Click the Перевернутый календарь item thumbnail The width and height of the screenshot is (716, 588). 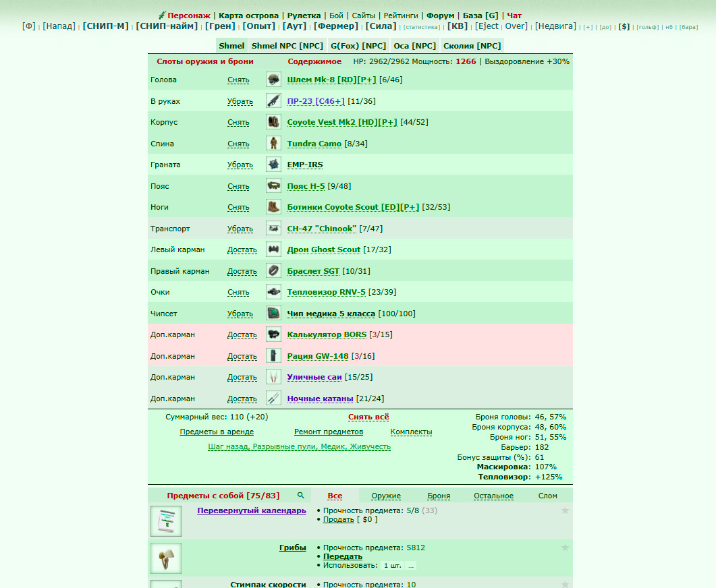coord(166,521)
